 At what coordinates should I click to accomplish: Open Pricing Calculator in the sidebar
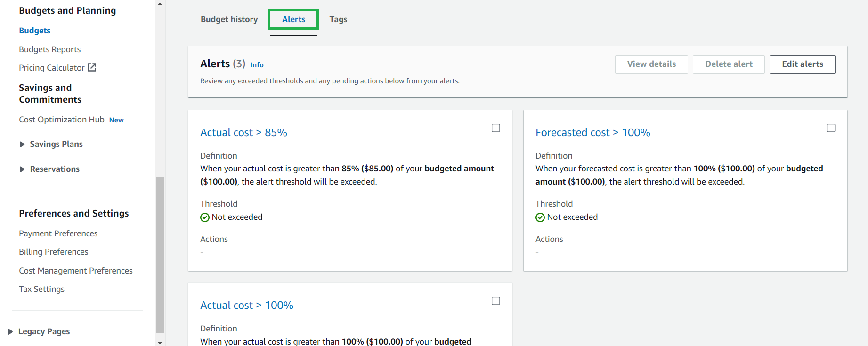51,68
